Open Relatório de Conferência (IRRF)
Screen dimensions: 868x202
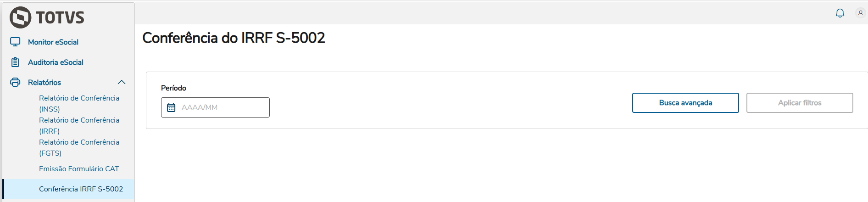click(x=79, y=125)
